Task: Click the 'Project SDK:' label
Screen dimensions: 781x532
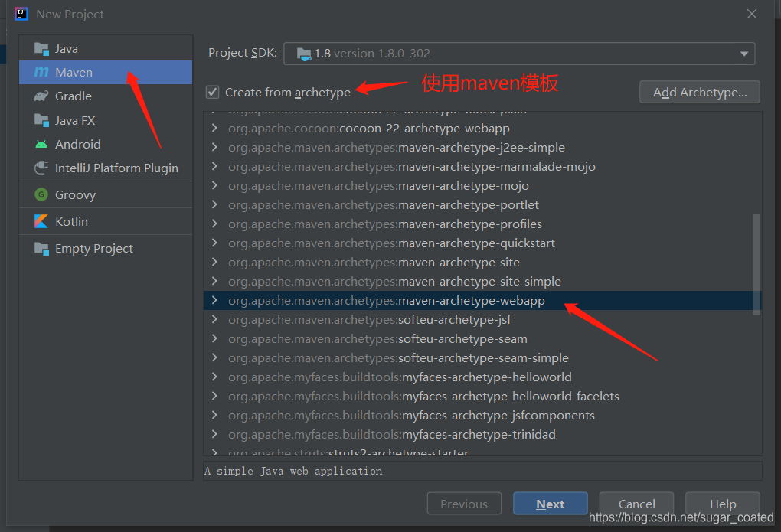Action: [x=243, y=53]
